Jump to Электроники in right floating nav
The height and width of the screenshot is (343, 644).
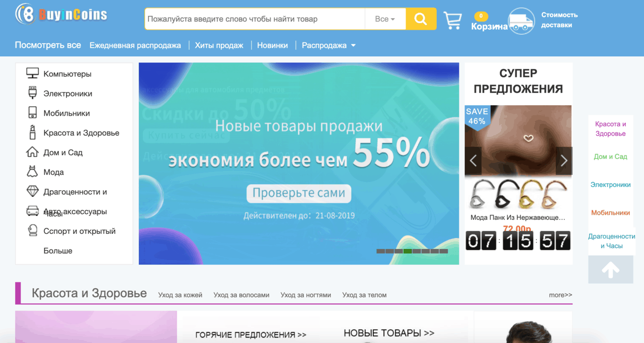coord(610,185)
